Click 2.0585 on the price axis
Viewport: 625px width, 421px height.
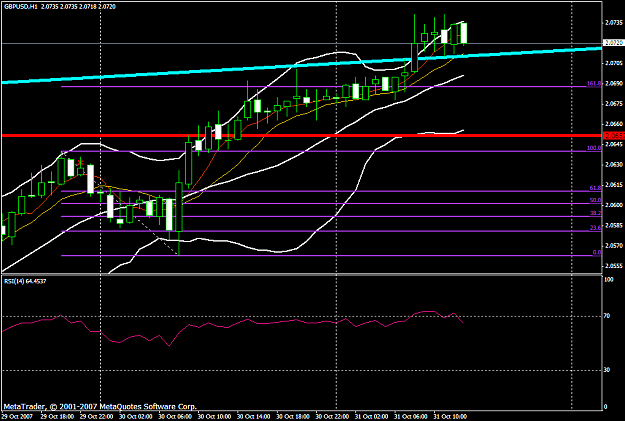click(614, 226)
